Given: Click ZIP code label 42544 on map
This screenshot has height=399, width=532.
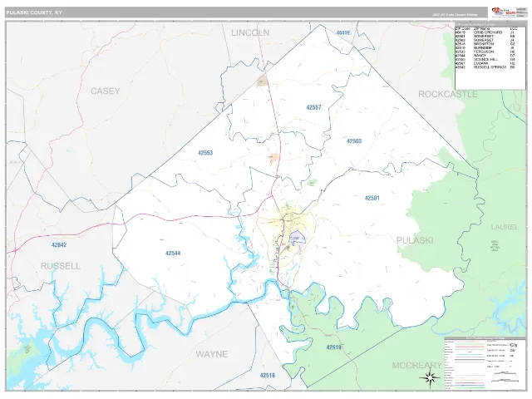Looking at the screenshot, I should point(173,253).
